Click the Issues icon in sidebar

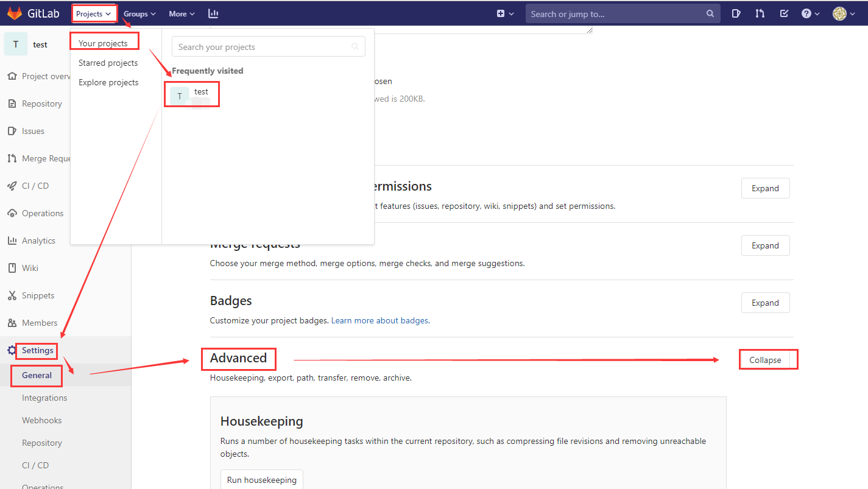click(12, 131)
